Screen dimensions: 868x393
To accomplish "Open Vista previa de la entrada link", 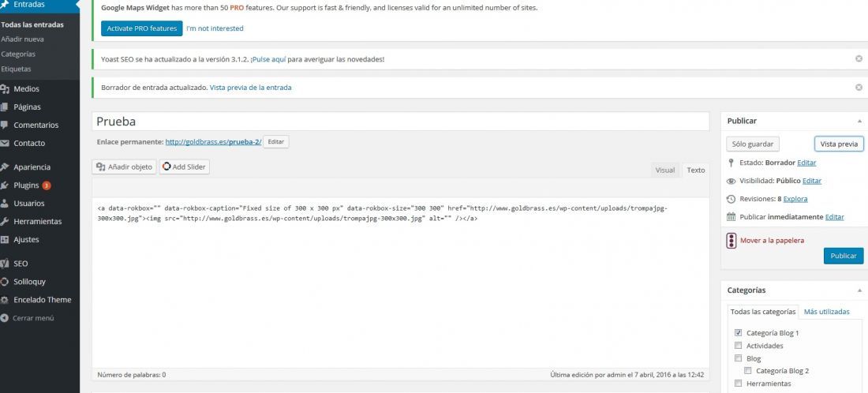I will [x=251, y=88].
